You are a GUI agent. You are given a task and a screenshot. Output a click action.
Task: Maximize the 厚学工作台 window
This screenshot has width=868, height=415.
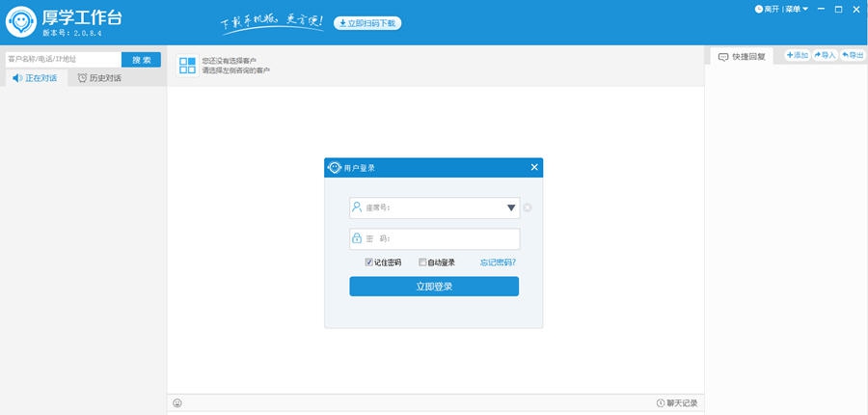839,10
